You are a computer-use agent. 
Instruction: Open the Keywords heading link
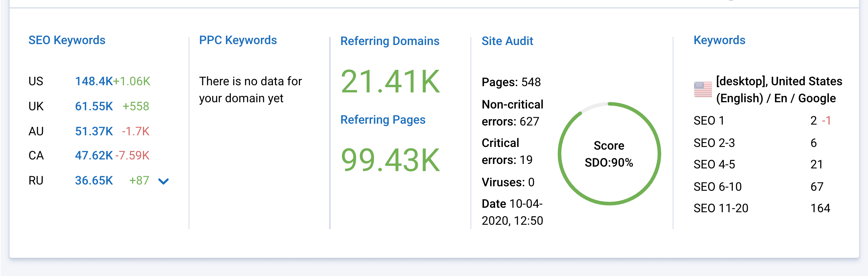point(719,40)
